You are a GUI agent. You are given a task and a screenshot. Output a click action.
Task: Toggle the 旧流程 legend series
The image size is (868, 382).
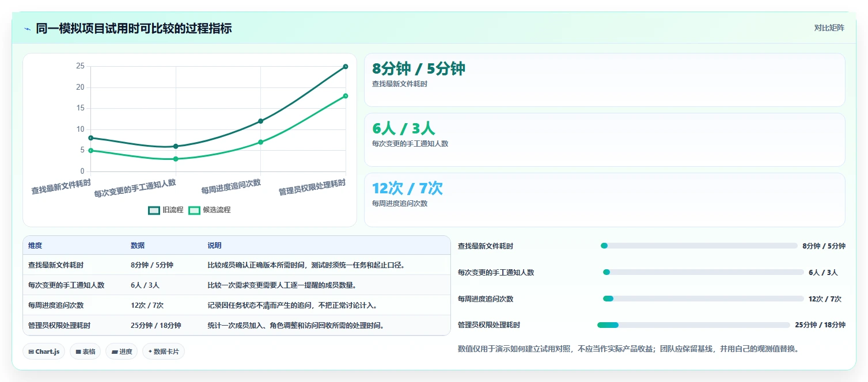[x=165, y=210]
